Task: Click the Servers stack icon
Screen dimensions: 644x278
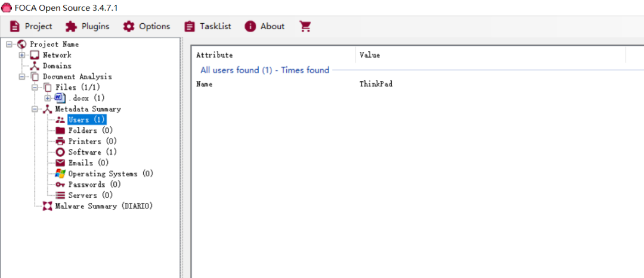Action: [x=60, y=195]
